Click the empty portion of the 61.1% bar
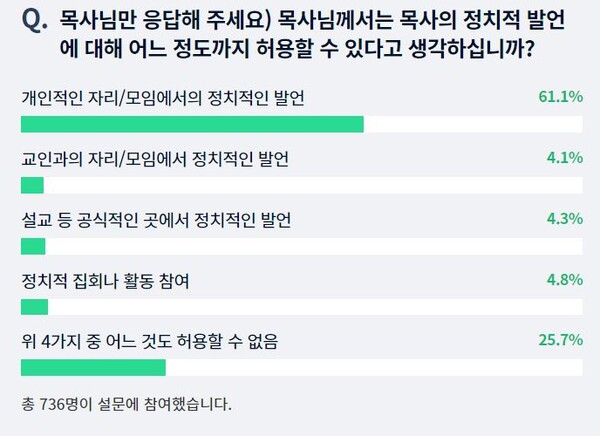Viewport: 600px width, 436px height. click(473, 124)
